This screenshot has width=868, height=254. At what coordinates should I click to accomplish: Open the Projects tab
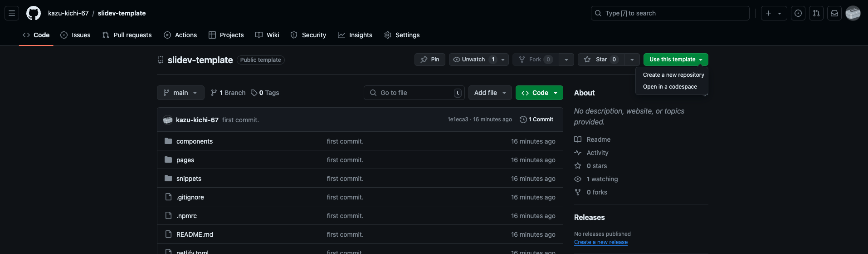point(226,35)
